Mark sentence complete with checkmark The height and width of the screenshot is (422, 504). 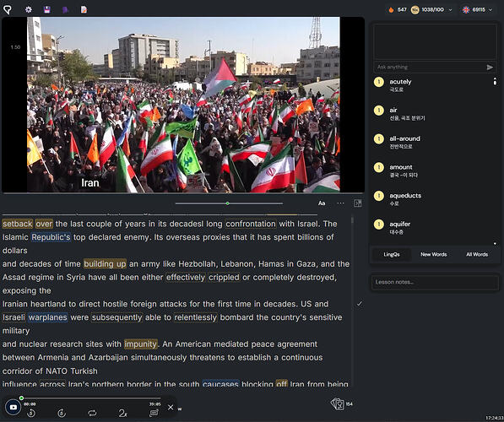click(x=360, y=304)
